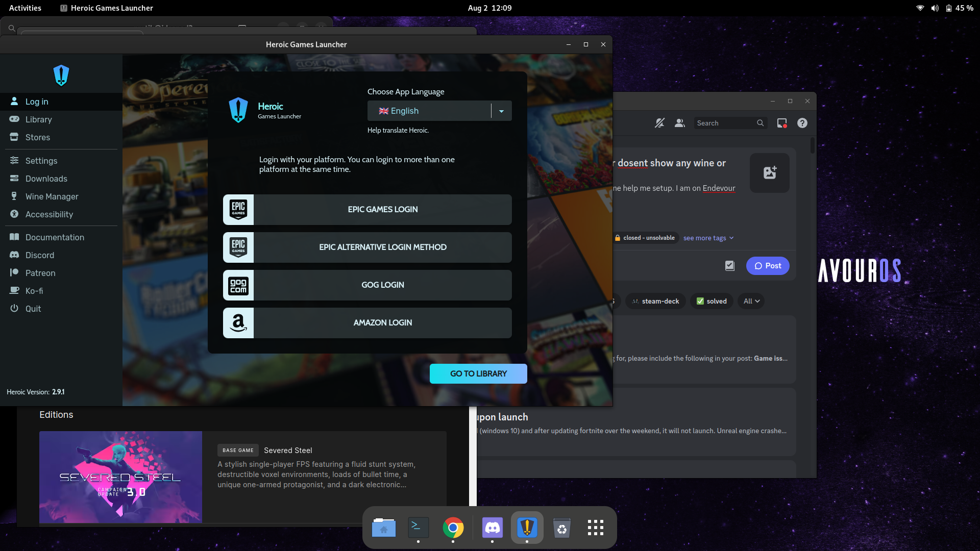Open Wine Manager from the Heroic sidebar
The width and height of the screenshot is (980, 551).
pos(52,196)
